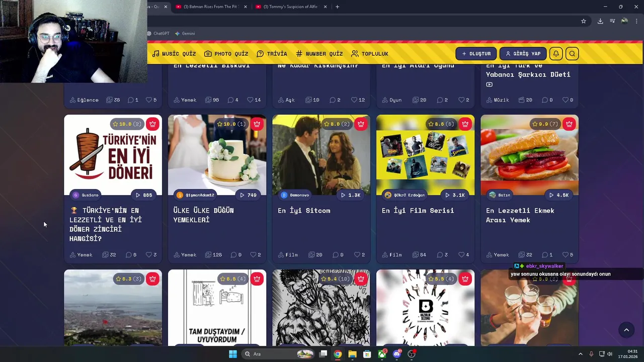Bookmark this page with the star icon
The image size is (644, 362).
pos(584,21)
